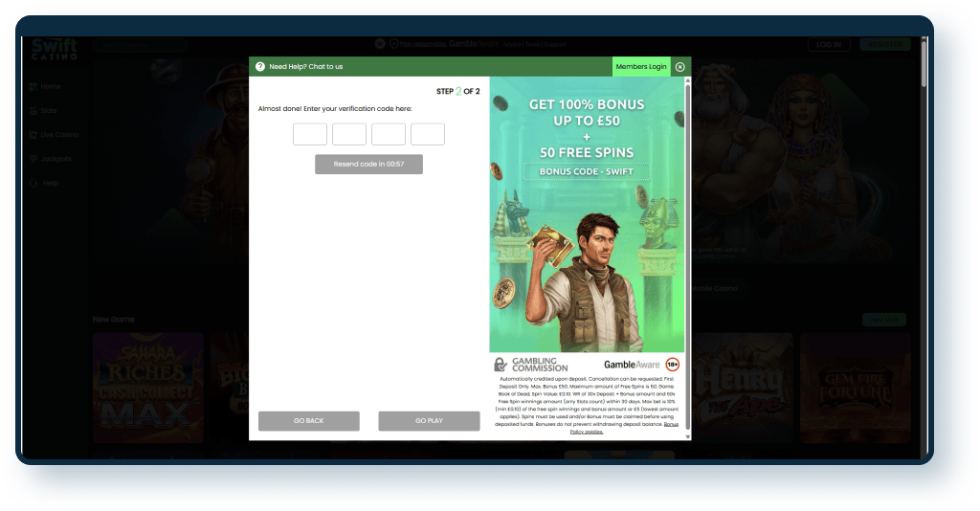Viewport: 980px width, 511px height.
Task: Click the GambleAware logo in dialog
Action: point(632,365)
